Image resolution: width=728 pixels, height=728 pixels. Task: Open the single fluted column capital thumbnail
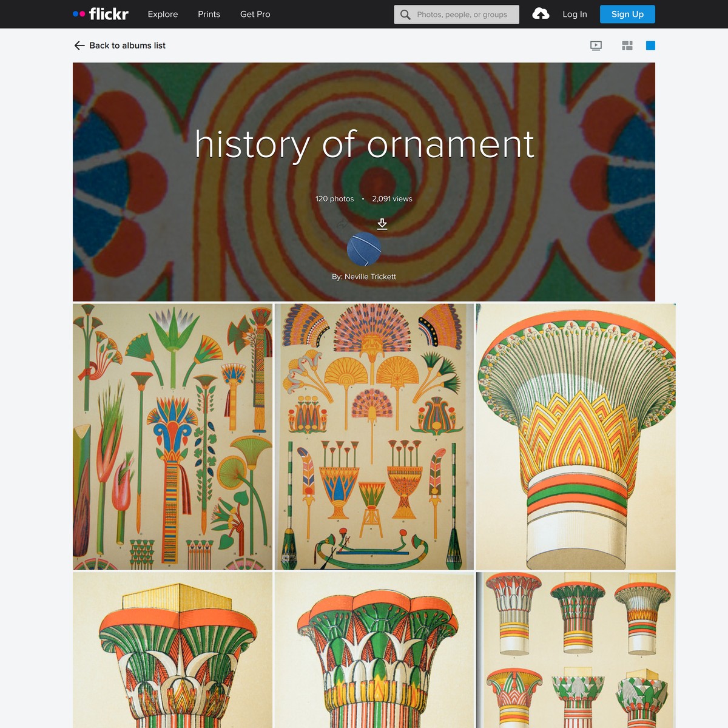coord(575,437)
